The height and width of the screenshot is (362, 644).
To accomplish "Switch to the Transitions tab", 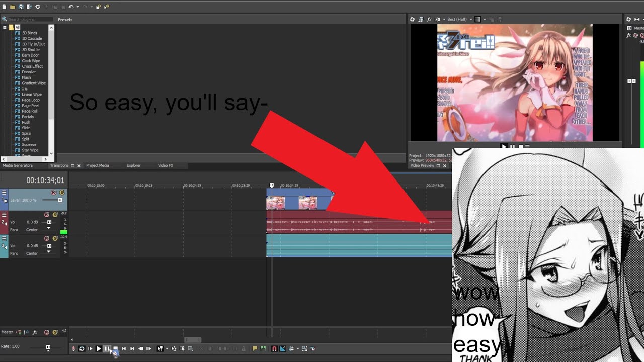I will pos(59,165).
